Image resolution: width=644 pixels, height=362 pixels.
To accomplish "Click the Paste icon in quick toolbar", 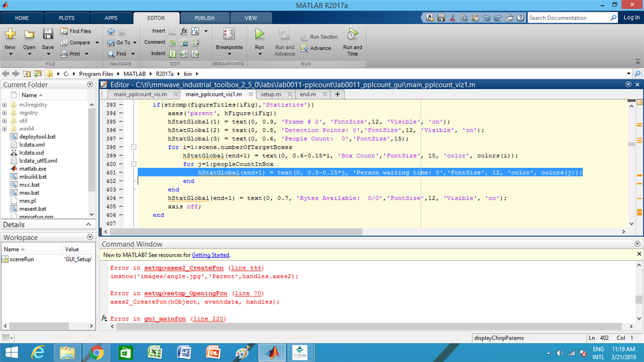I will (x=475, y=18).
